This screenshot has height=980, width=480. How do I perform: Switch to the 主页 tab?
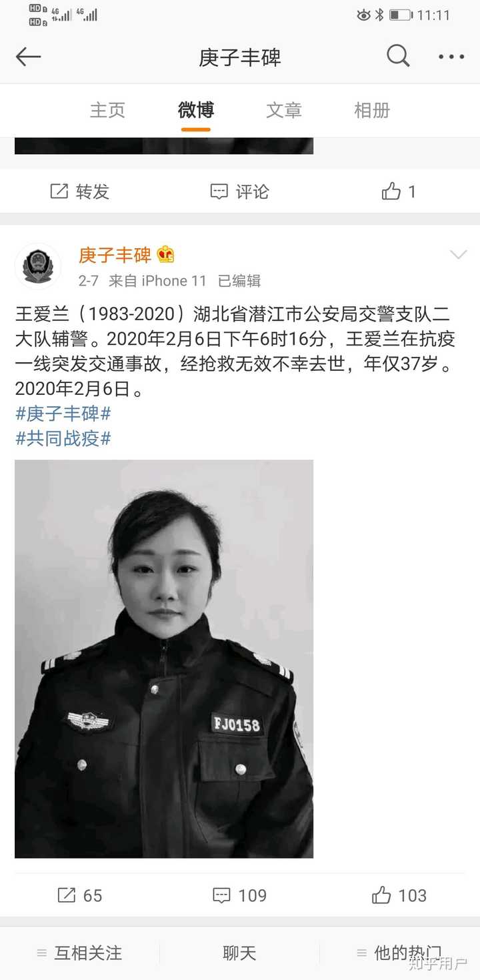107,110
